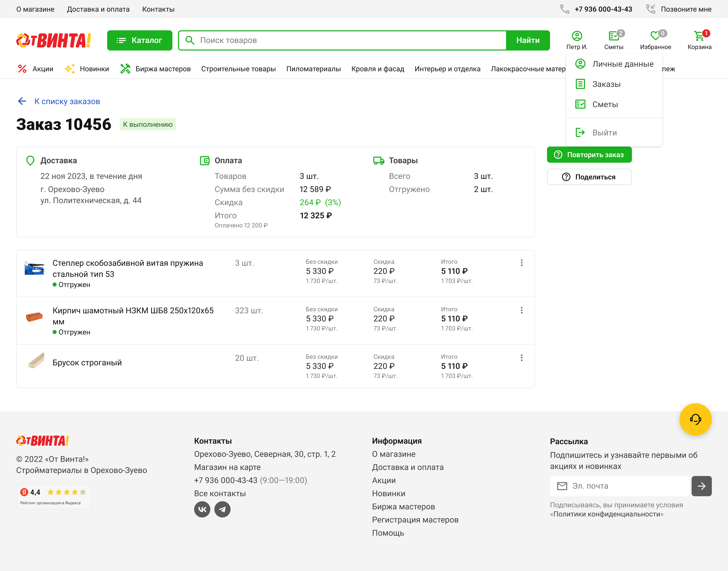Open options menu for Степлер item
This screenshot has width=728, height=571.
521,263
